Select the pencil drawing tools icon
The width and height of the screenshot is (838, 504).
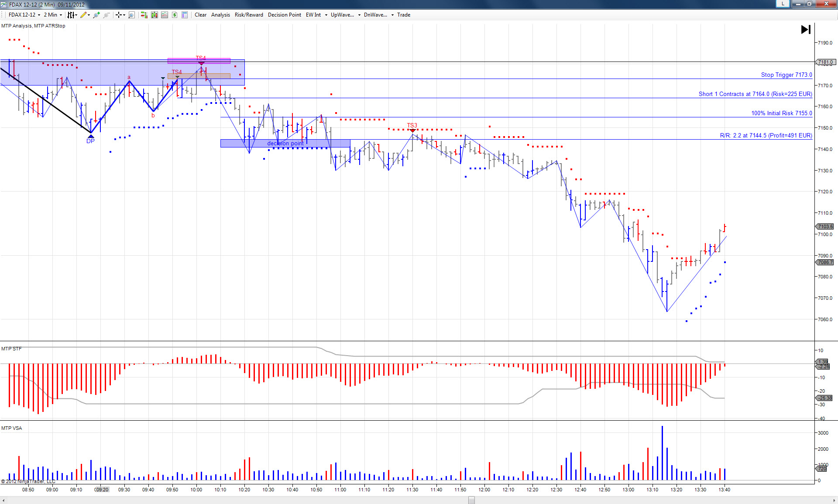click(84, 15)
